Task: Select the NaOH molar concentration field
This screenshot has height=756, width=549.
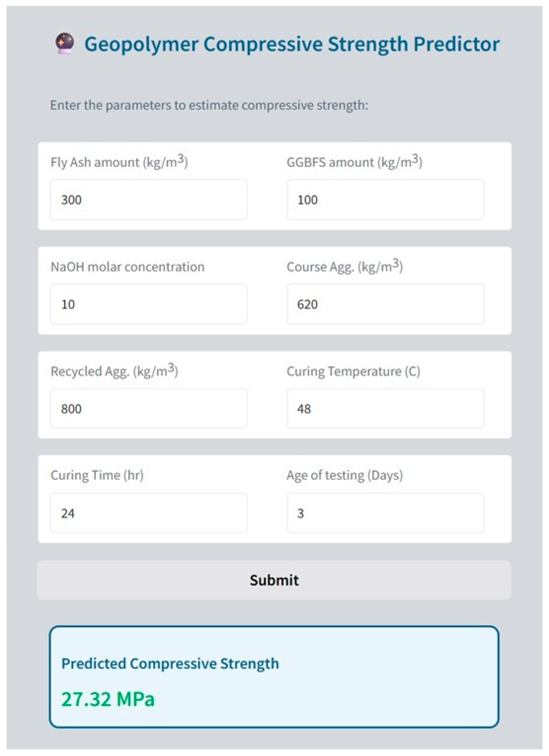Action: click(149, 304)
